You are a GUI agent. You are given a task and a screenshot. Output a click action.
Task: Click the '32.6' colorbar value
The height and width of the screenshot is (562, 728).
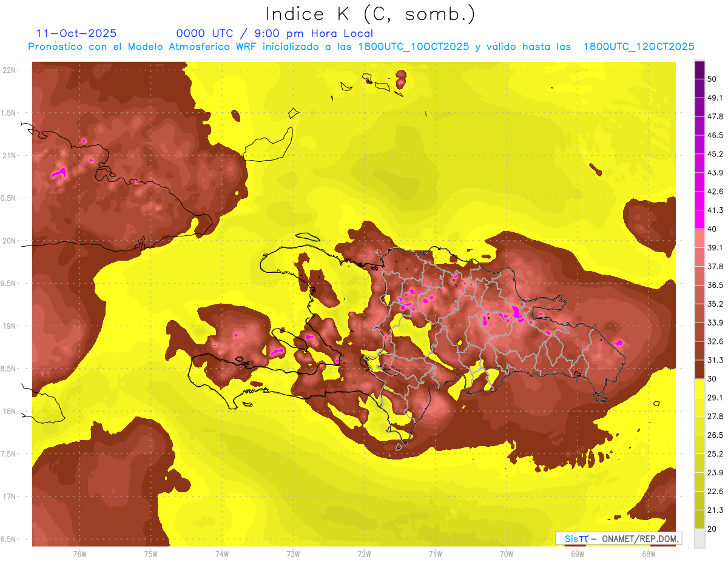(x=715, y=341)
